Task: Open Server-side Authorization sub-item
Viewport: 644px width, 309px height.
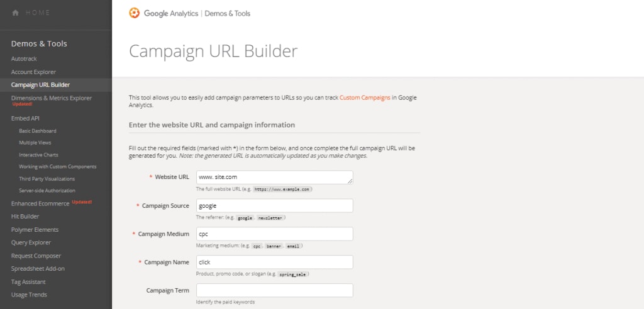Action: click(47, 191)
